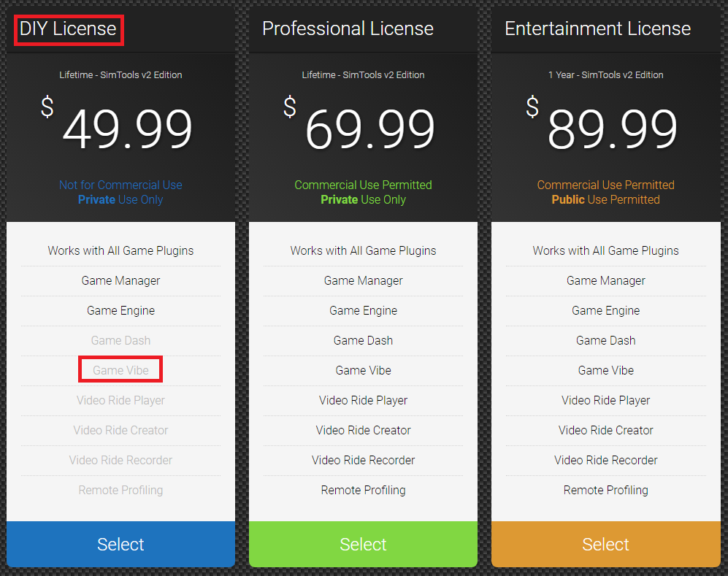Select the Entertainment License plan
The height and width of the screenshot is (576, 728).
click(606, 544)
